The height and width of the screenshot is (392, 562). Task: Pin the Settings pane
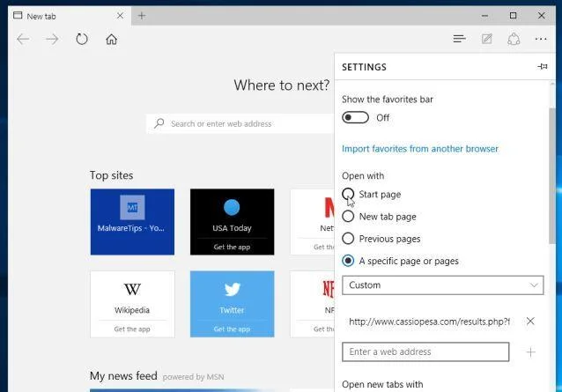[543, 67]
